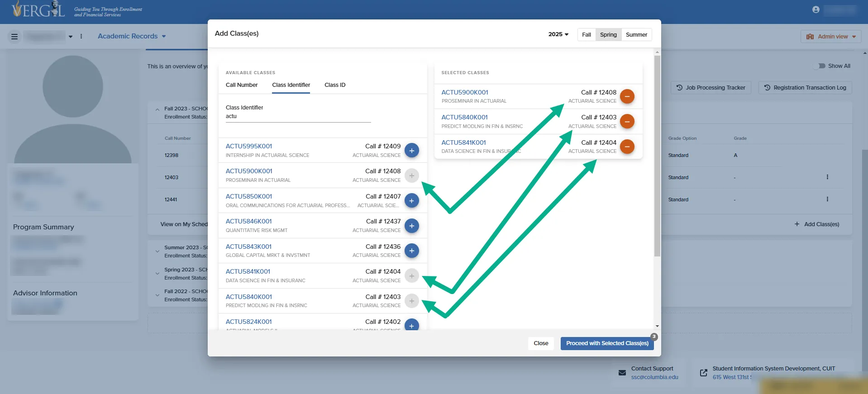Viewport: 868px width, 394px height.
Task: Remove selected class ACTU5900K001
Action: [627, 96]
